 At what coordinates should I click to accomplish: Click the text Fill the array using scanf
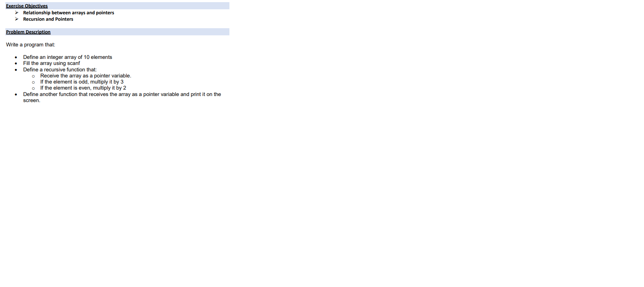point(51,63)
